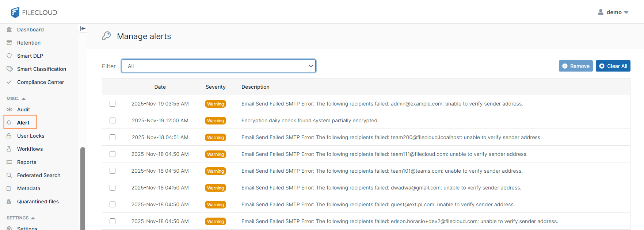Go to Compliance Center in sidebar

pyautogui.click(x=40, y=82)
